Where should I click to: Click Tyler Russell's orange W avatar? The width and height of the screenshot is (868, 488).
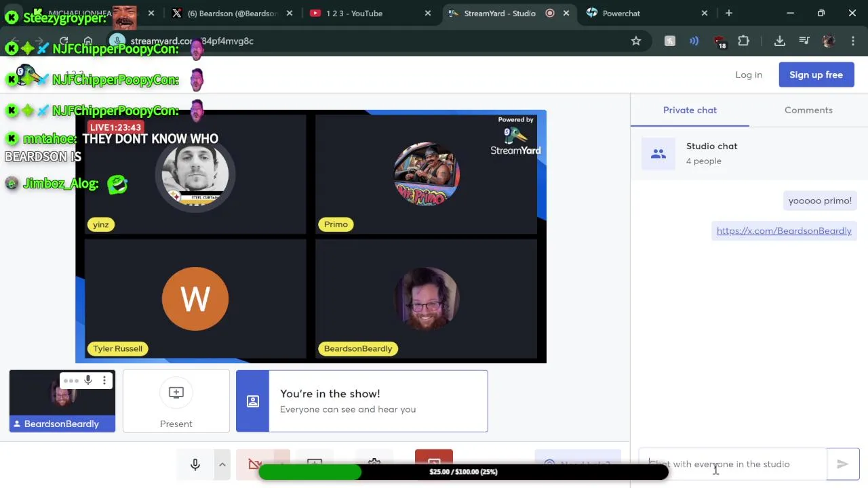(x=195, y=299)
